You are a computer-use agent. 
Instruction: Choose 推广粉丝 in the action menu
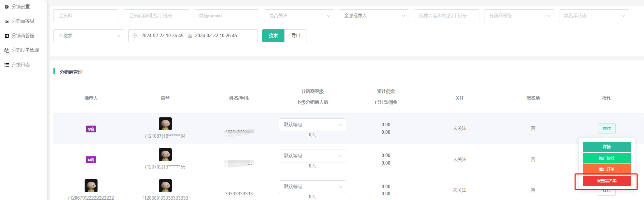pos(606,158)
